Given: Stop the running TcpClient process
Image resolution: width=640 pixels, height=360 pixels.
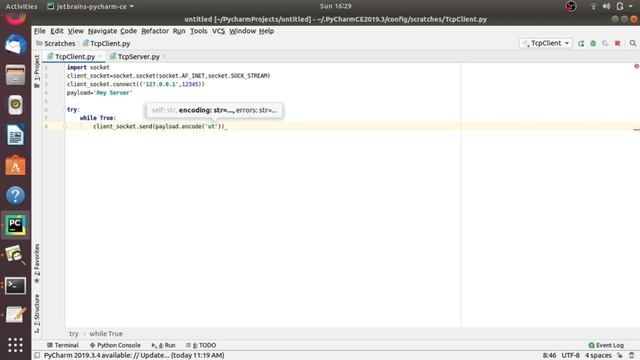Looking at the screenshot, I should click(618, 43).
